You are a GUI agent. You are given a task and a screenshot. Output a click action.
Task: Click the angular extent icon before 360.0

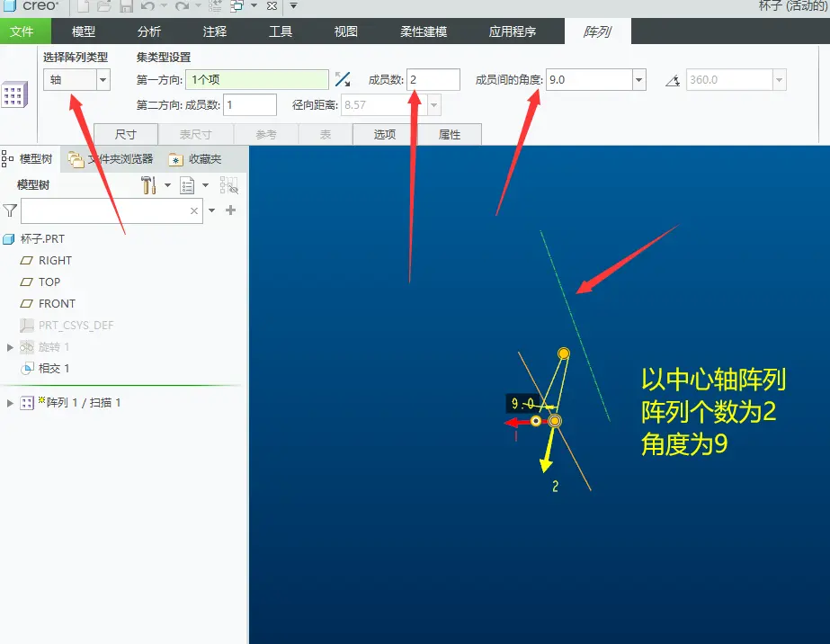[673, 81]
